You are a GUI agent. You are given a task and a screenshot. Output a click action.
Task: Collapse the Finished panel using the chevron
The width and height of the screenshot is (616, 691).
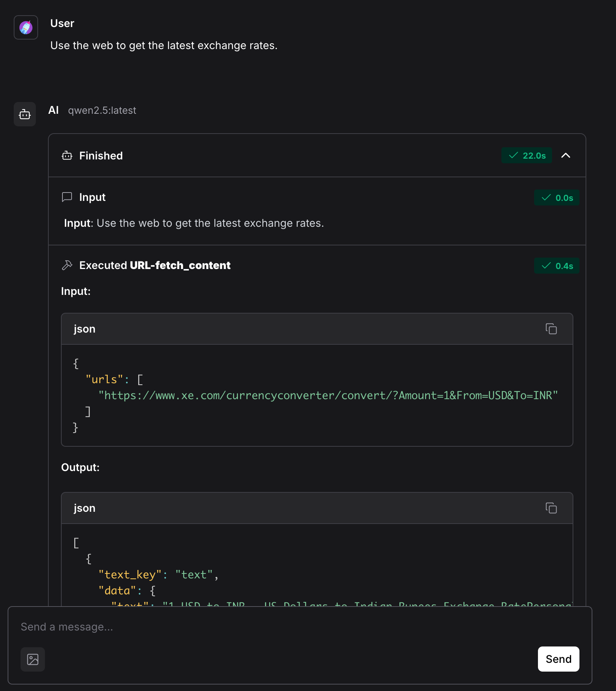coord(566,155)
